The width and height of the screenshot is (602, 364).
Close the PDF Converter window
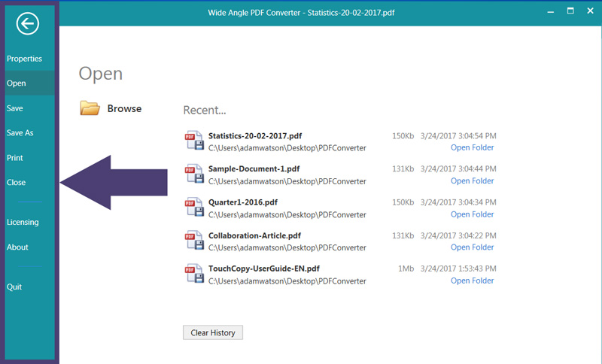(x=591, y=11)
